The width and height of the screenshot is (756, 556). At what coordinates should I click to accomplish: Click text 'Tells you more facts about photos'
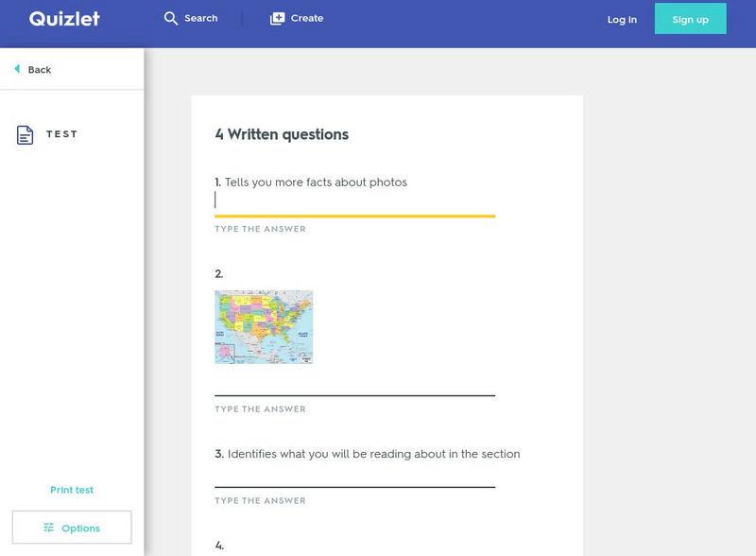(316, 182)
